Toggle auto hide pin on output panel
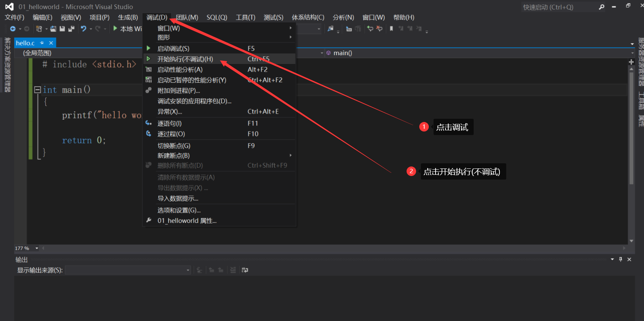Image resolution: width=644 pixels, height=321 pixels. click(x=621, y=259)
